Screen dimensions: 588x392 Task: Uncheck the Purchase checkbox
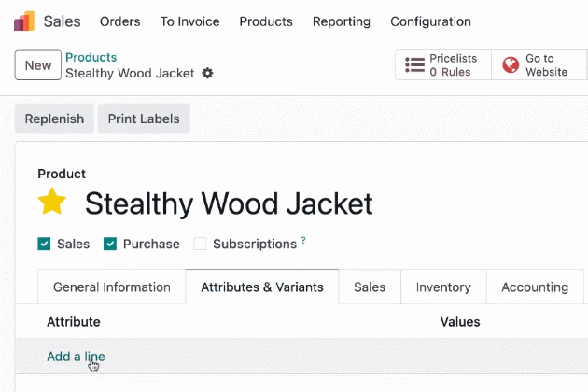pyautogui.click(x=110, y=244)
